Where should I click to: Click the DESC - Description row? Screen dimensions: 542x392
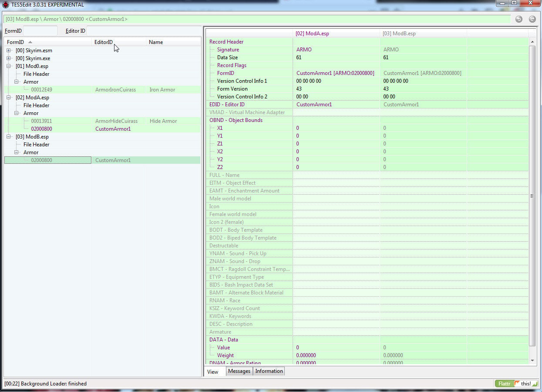click(367, 324)
